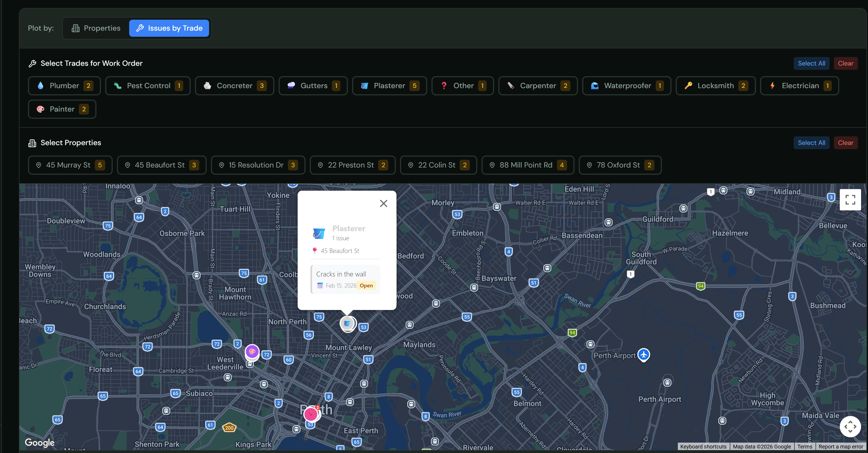
Task: Click the Kings Park map label
Action: (x=253, y=444)
